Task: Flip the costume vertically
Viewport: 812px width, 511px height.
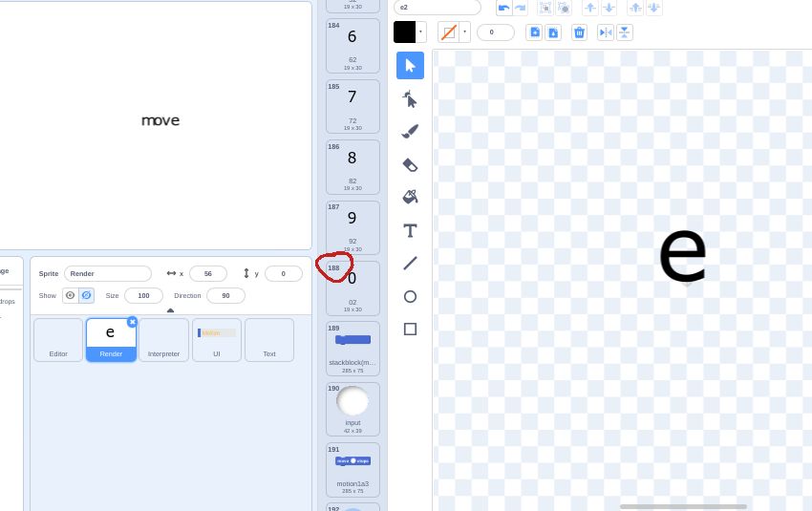Action: pyautogui.click(x=625, y=32)
